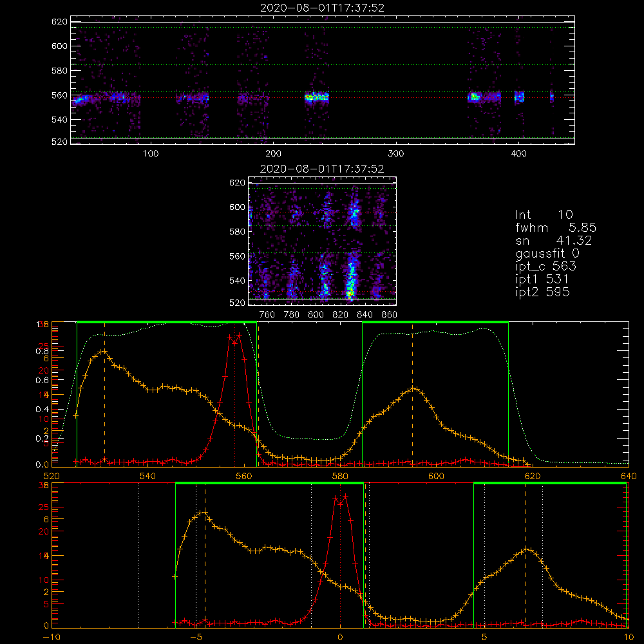Image resolution: width=644 pixels, height=644 pixels.
Task: Click the middle panel's 2020-08-01T17:37:52 title
Action: coord(322,169)
